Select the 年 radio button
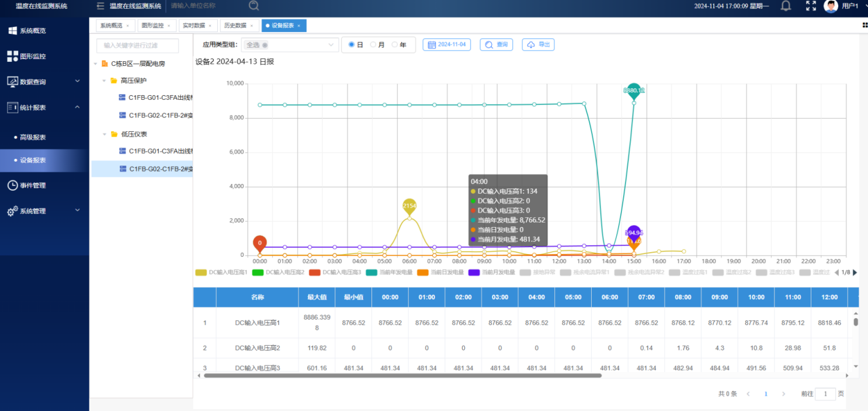The height and width of the screenshot is (411, 868). coord(395,45)
